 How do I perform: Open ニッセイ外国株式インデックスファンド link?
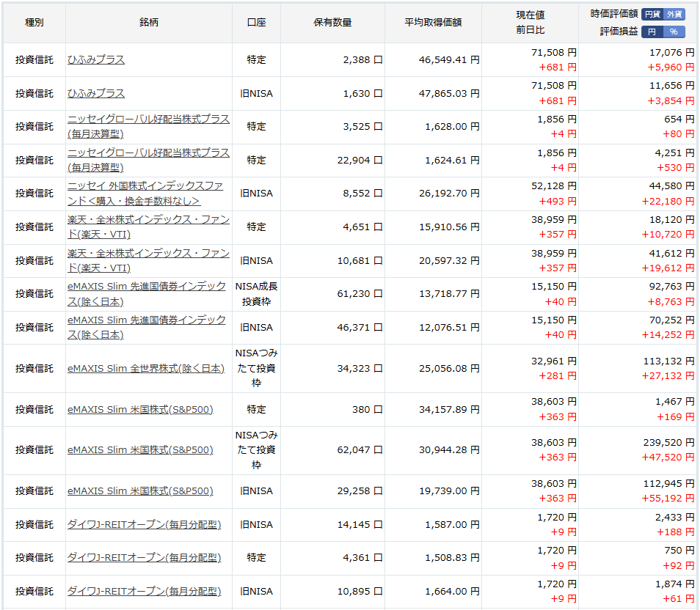tap(145, 194)
